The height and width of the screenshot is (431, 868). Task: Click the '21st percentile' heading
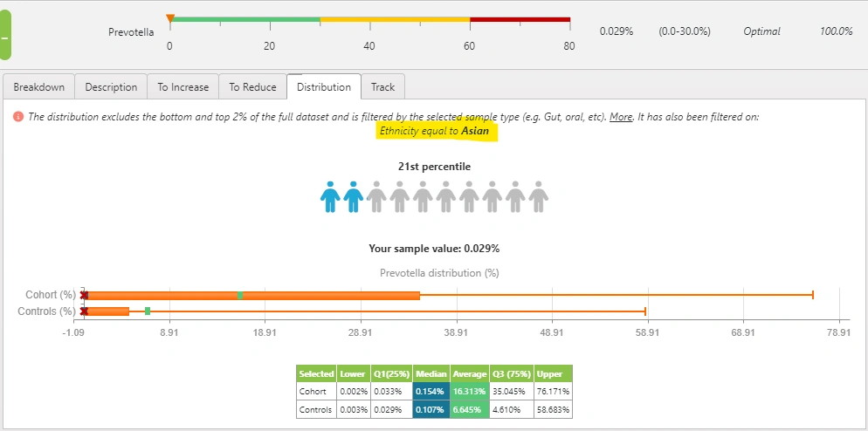(434, 167)
